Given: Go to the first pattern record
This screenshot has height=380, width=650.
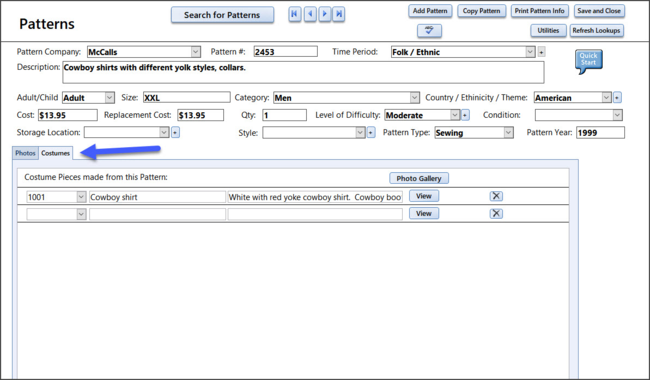Looking at the screenshot, I should pyautogui.click(x=295, y=14).
